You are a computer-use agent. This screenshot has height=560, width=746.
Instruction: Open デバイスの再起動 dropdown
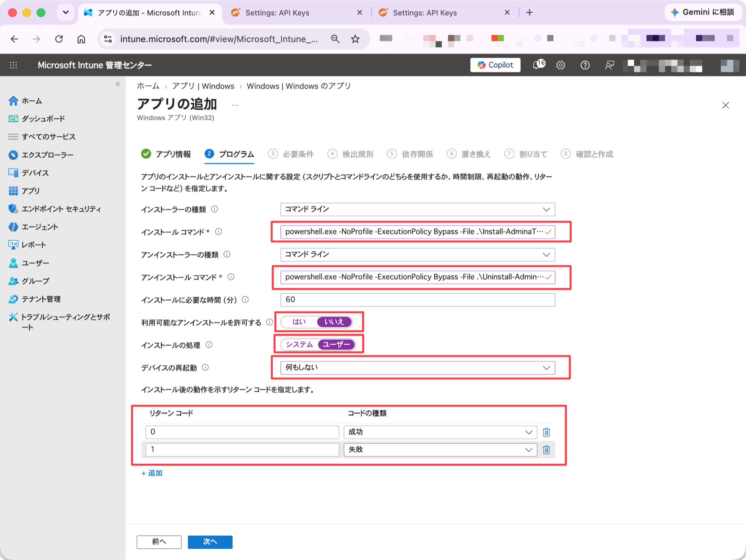(418, 368)
